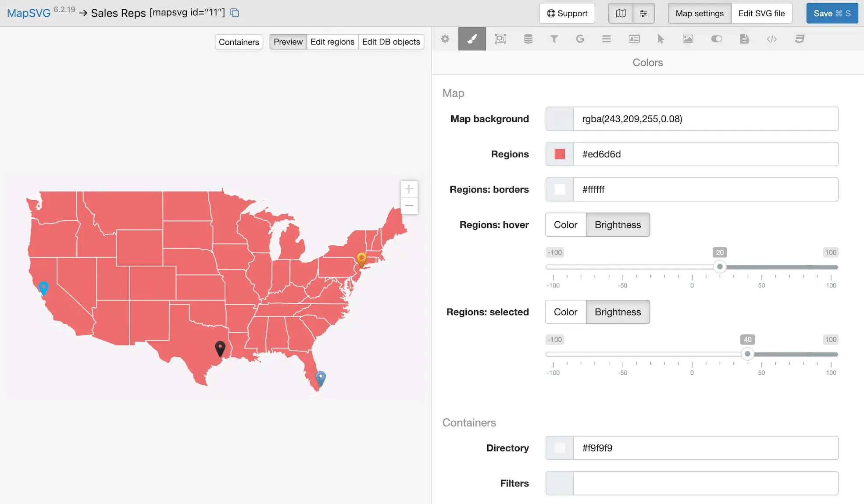Select Brightness for Regions: selected
Viewport: 864px width, 504px height.
pyautogui.click(x=618, y=312)
